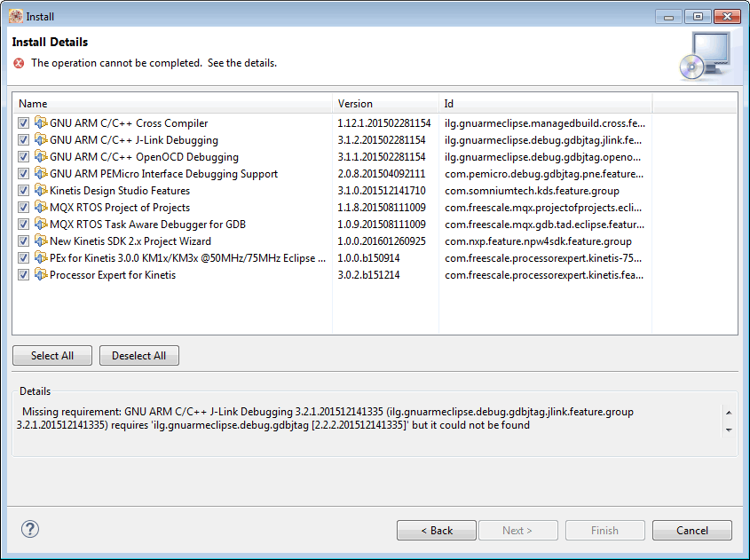750x560 pixels.
Task: Click the red error icon by operation message
Action: coord(19,63)
